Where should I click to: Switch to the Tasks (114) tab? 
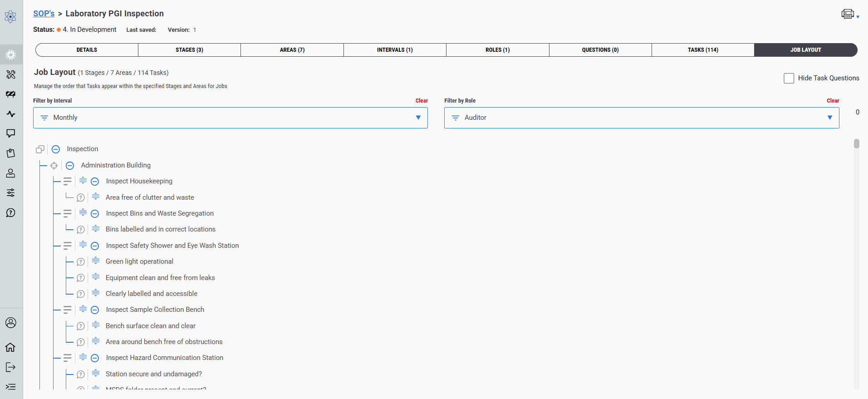tap(702, 50)
